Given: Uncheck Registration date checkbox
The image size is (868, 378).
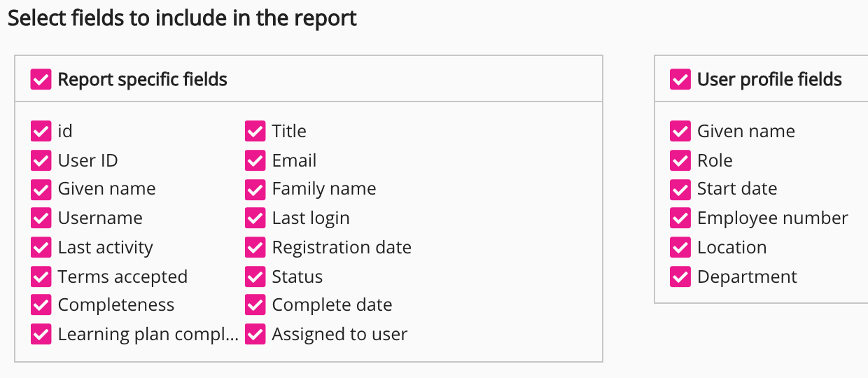Looking at the screenshot, I should (x=255, y=247).
